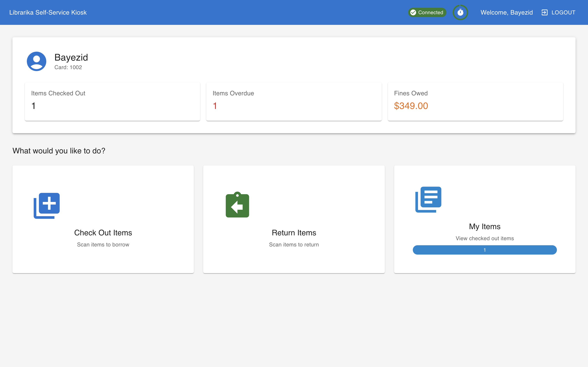Open the Fines Owed card showing $349.00
This screenshot has height=367, width=588.
click(x=475, y=101)
